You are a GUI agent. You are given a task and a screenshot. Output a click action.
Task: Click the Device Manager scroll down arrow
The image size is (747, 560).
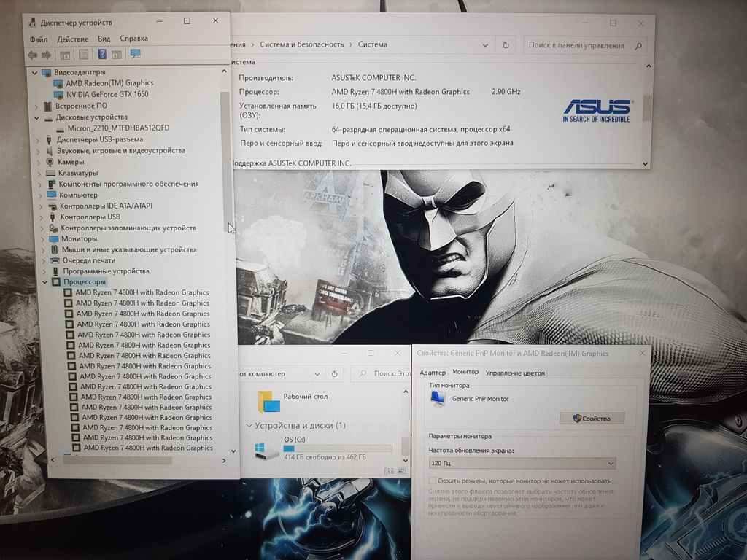coord(233,451)
